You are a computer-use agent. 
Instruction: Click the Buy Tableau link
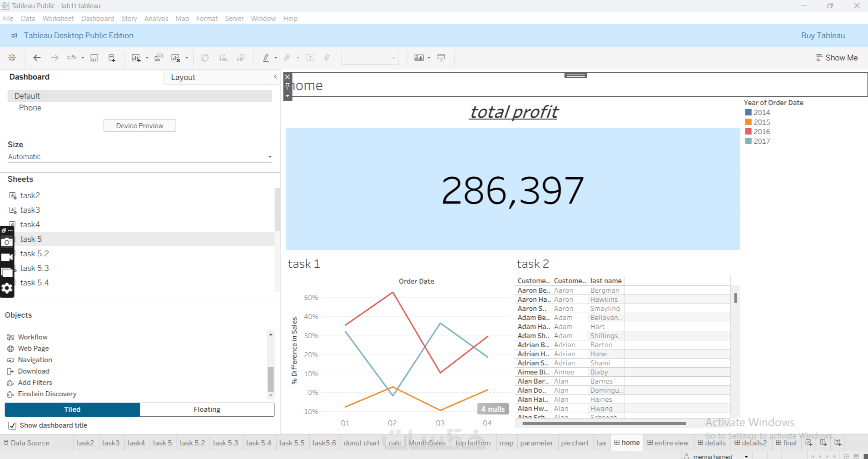pyautogui.click(x=823, y=35)
